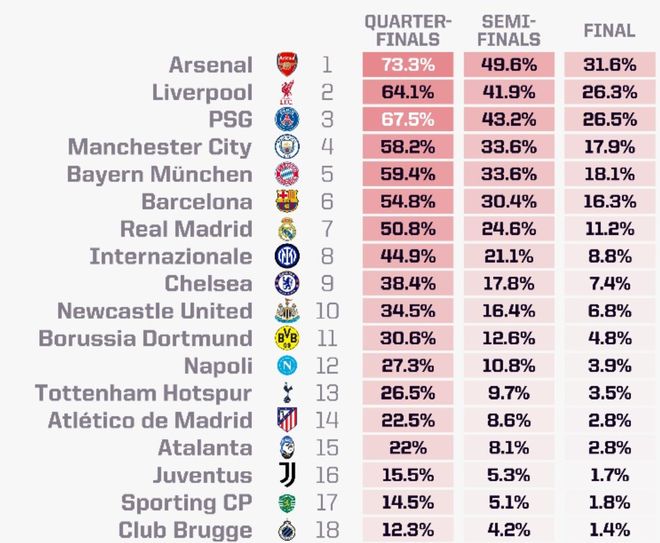Click Arsenal's 73.3% quarter-finals cell
Viewport: 660px width, 543px height.
408,65
